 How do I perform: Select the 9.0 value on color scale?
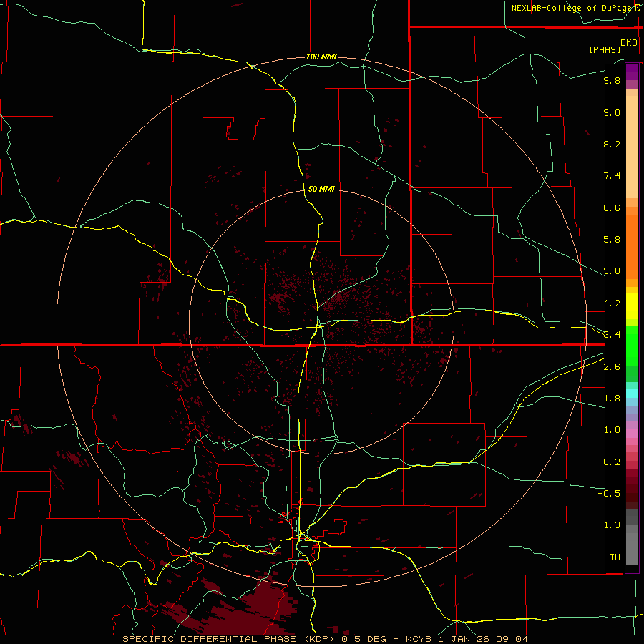[x=612, y=112]
